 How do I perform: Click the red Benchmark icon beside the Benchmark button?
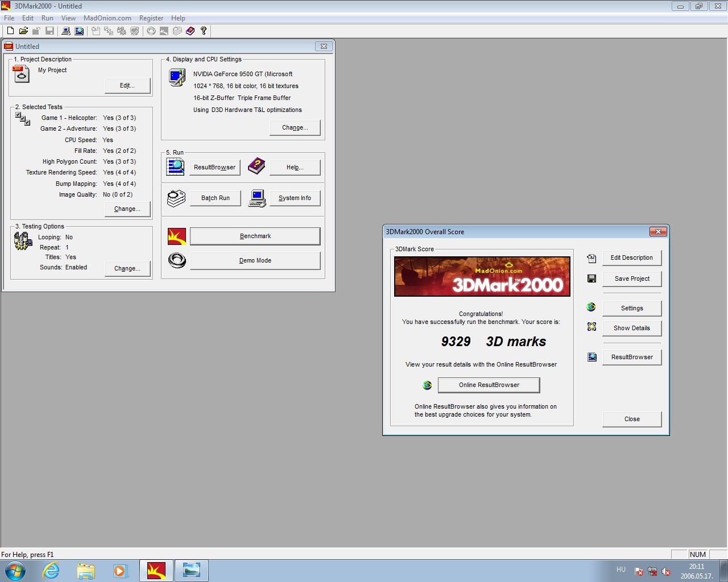(x=177, y=236)
